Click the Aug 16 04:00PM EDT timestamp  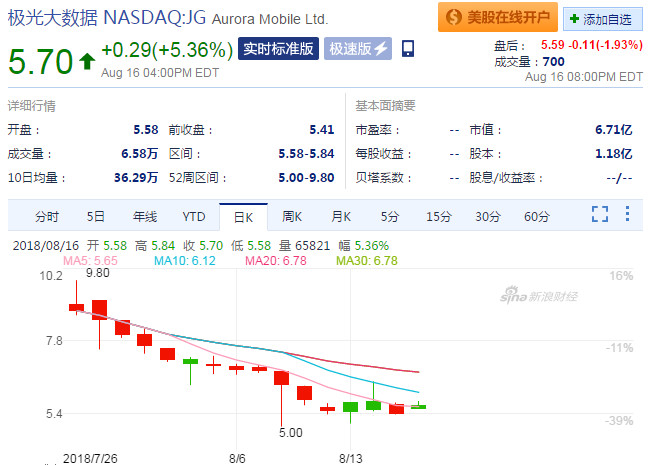click(160, 73)
